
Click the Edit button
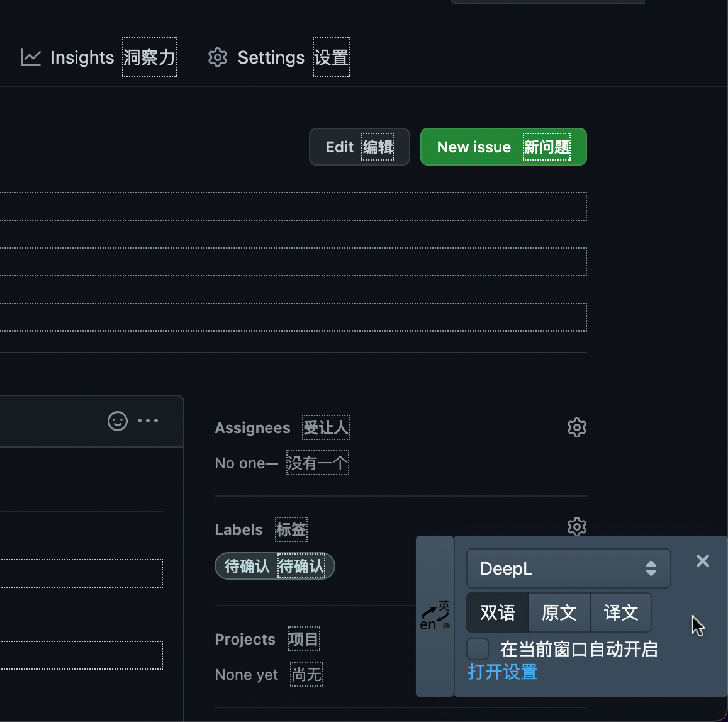pyautogui.click(x=359, y=147)
